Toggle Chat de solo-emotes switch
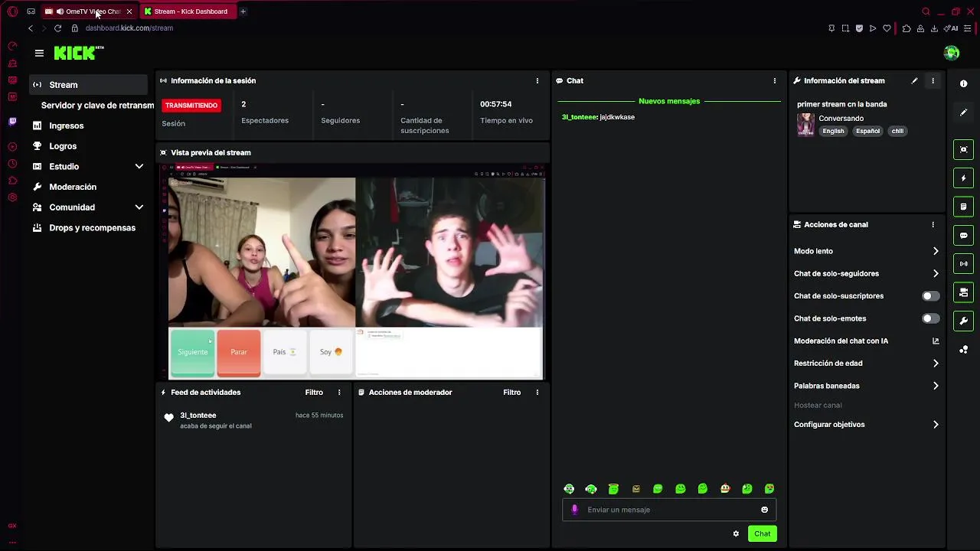Image resolution: width=980 pixels, height=551 pixels. 930,318
